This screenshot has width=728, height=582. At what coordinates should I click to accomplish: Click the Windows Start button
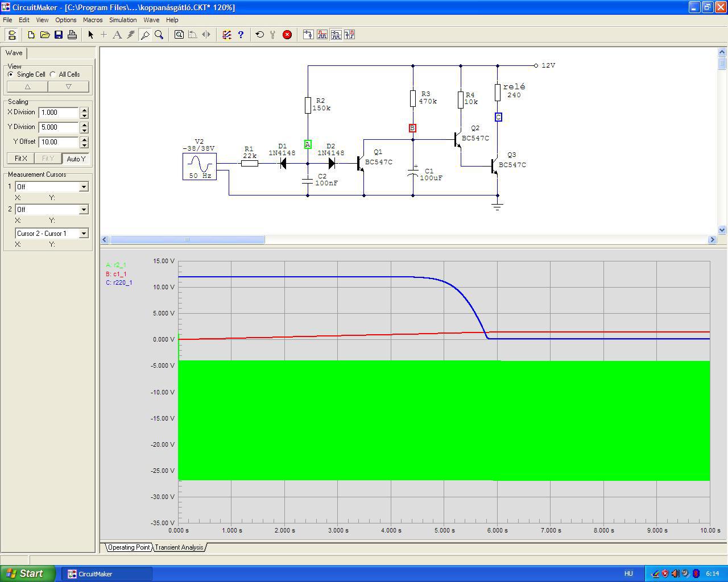click(28, 573)
